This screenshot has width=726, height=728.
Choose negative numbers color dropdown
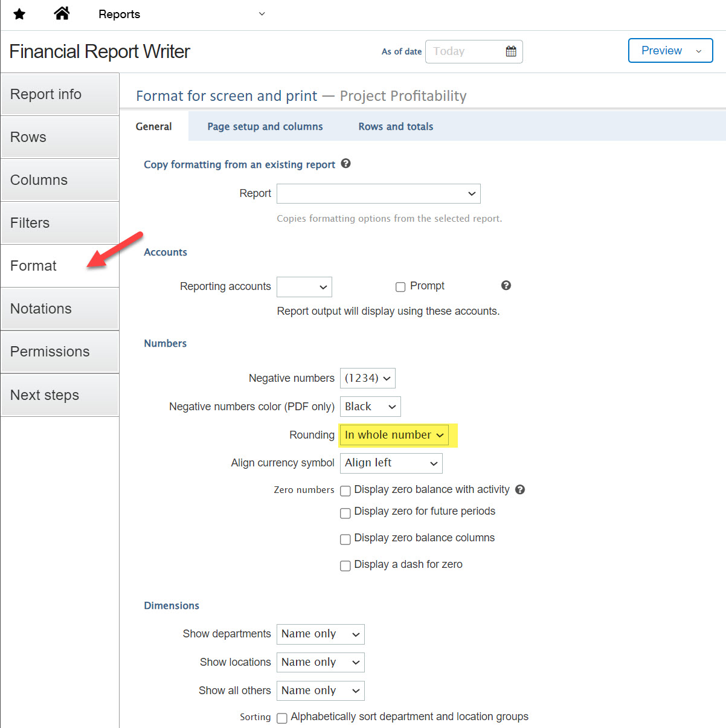click(370, 407)
